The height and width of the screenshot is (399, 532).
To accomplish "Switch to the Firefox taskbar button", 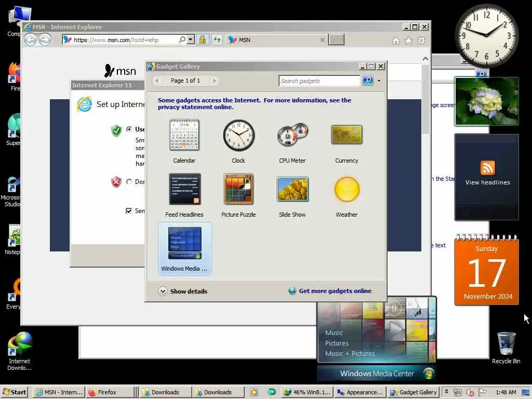I will (110, 392).
